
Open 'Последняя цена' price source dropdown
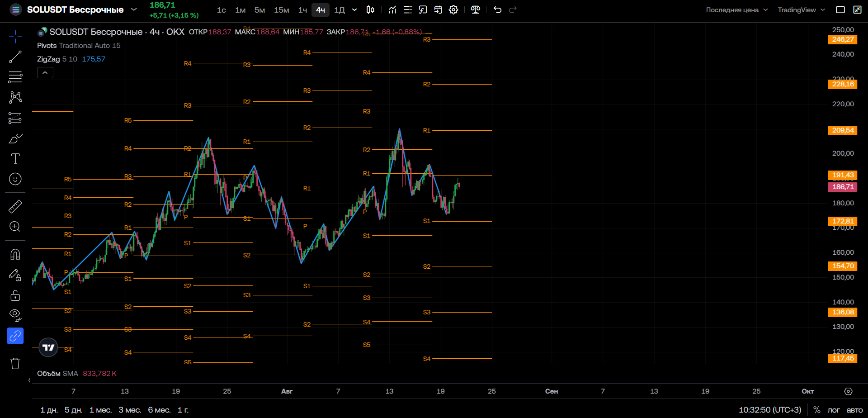(x=737, y=10)
